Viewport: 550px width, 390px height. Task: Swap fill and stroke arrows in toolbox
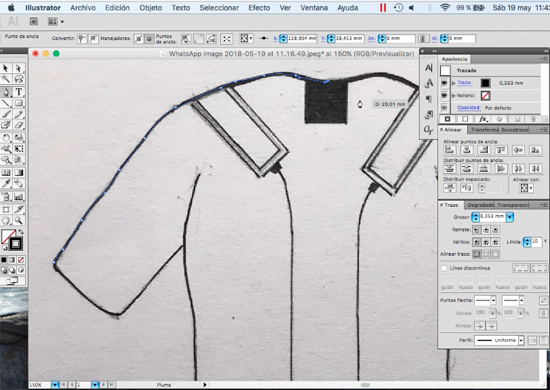click(x=21, y=232)
